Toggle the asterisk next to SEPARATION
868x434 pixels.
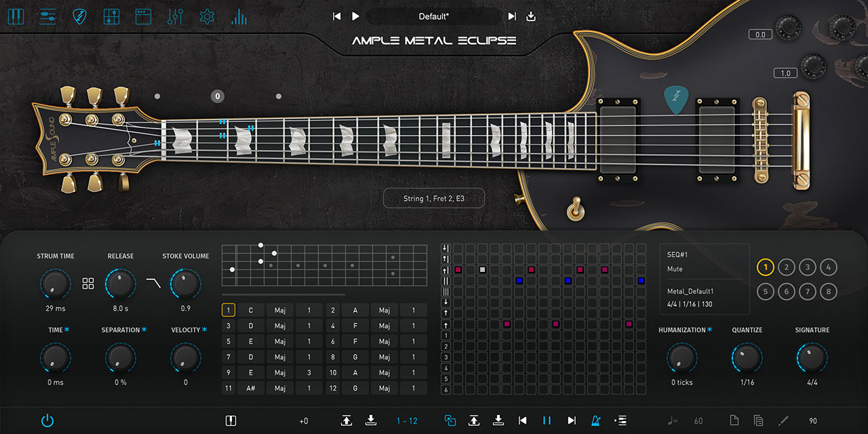pyautogui.click(x=144, y=330)
